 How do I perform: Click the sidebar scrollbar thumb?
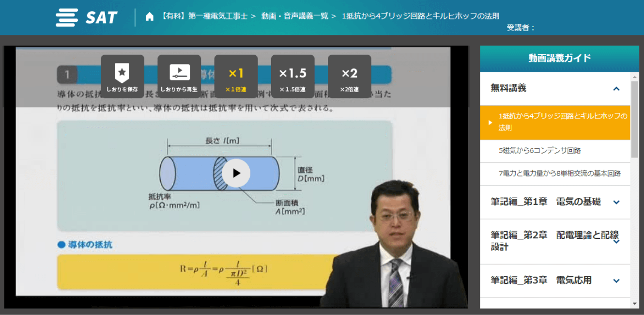(635, 120)
